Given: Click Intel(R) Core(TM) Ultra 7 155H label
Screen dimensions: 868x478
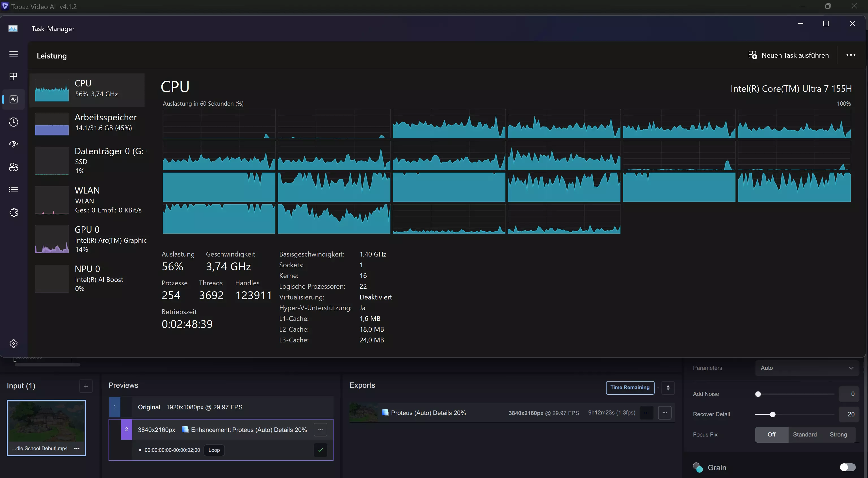Looking at the screenshot, I should 791,89.
